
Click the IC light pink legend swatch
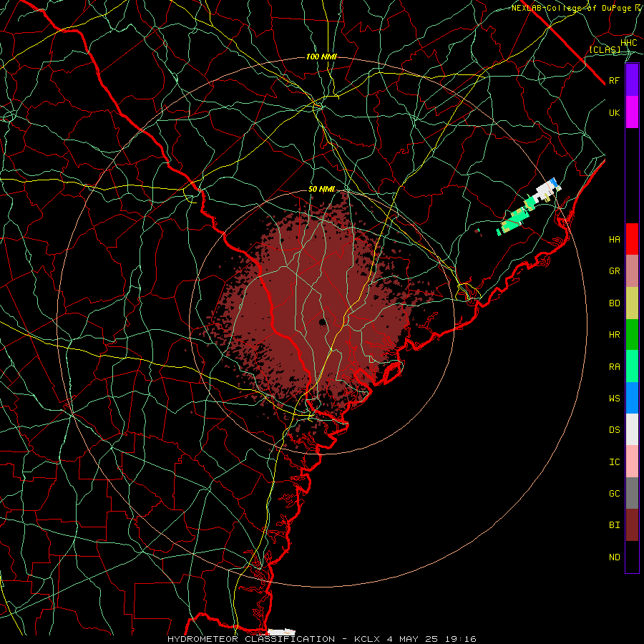pyautogui.click(x=632, y=462)
